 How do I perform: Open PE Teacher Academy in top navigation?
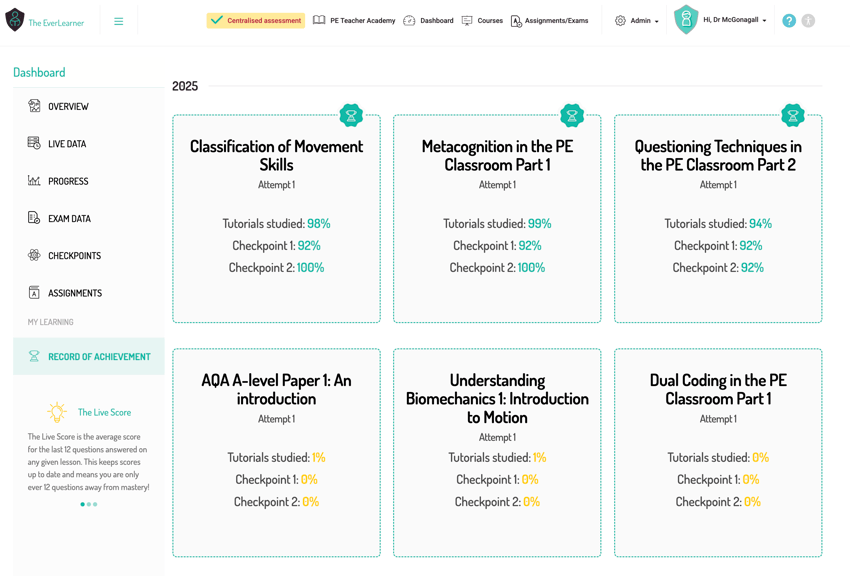pos(354,21)
